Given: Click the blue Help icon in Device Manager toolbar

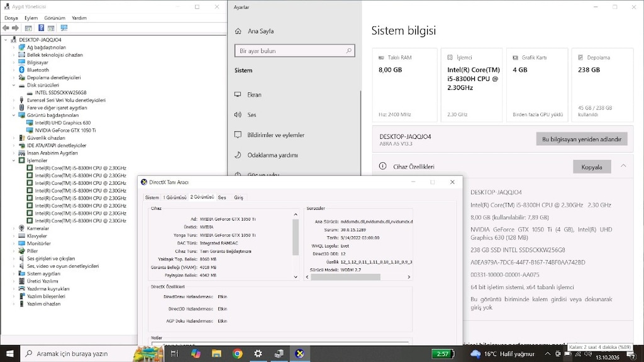Looking at the screenshot, I should [x=41, y=28].
